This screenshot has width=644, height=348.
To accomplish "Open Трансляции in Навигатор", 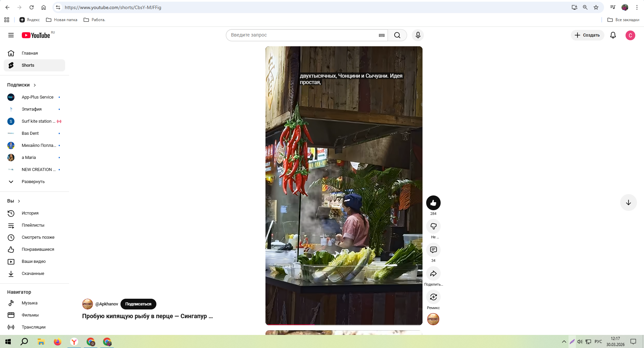I will 34,327.
